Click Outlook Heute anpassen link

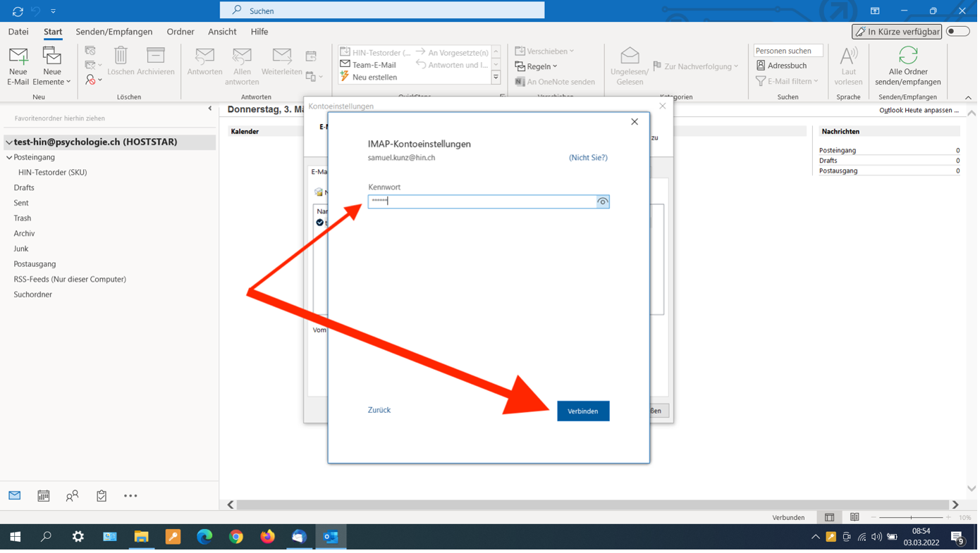(x=919, y=111)
